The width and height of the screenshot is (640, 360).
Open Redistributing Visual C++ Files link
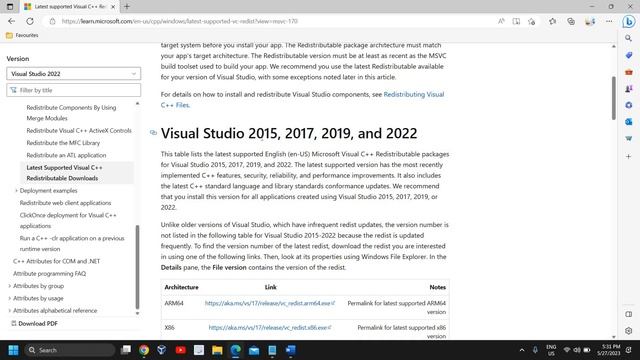coord(302,100)
